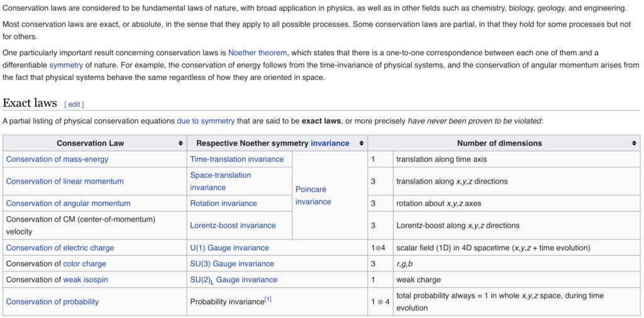Open the Noether theorem link
This screenshot has height=318, width=644.
pos(257,53)
